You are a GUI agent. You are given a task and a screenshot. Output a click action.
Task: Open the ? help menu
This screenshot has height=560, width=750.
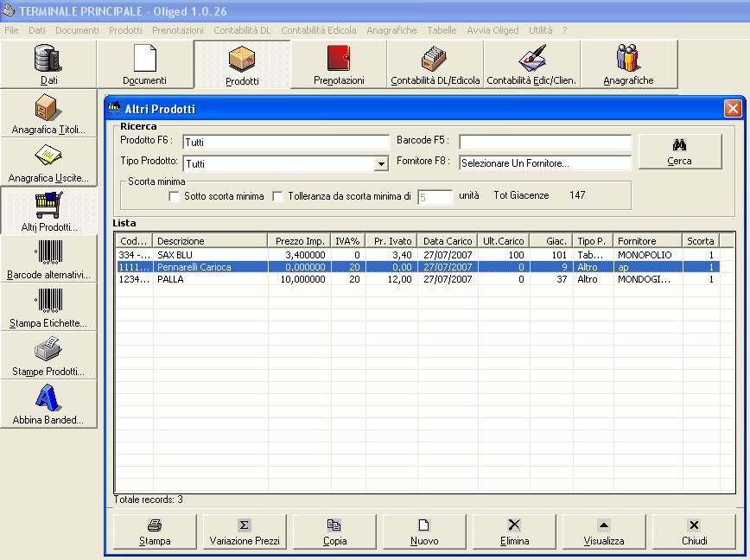pyautogui.click(x=565, y=30)
